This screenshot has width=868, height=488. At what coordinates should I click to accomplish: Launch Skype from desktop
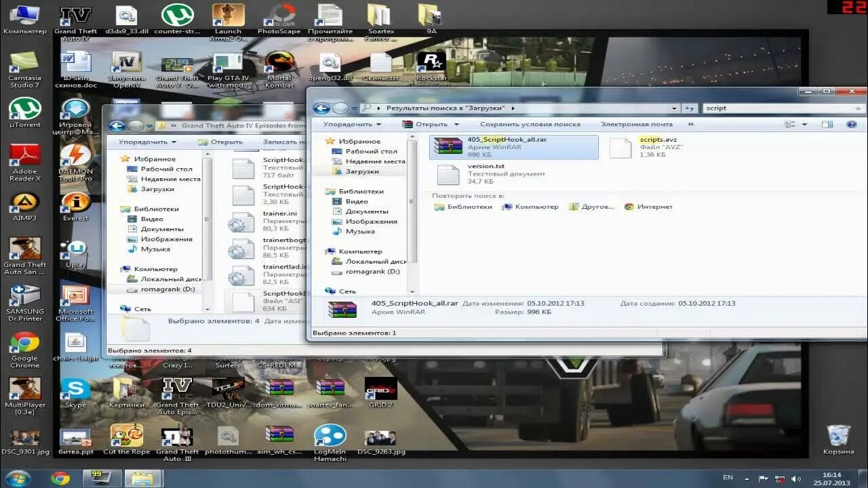tap(75, 392)
